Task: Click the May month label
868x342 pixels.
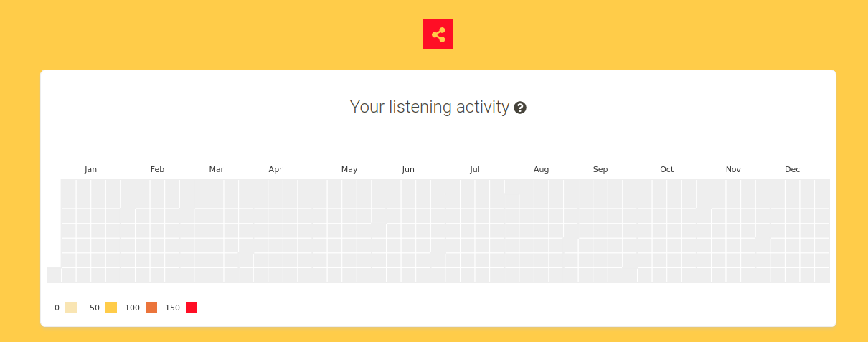Action: click(x=349, y=170)
